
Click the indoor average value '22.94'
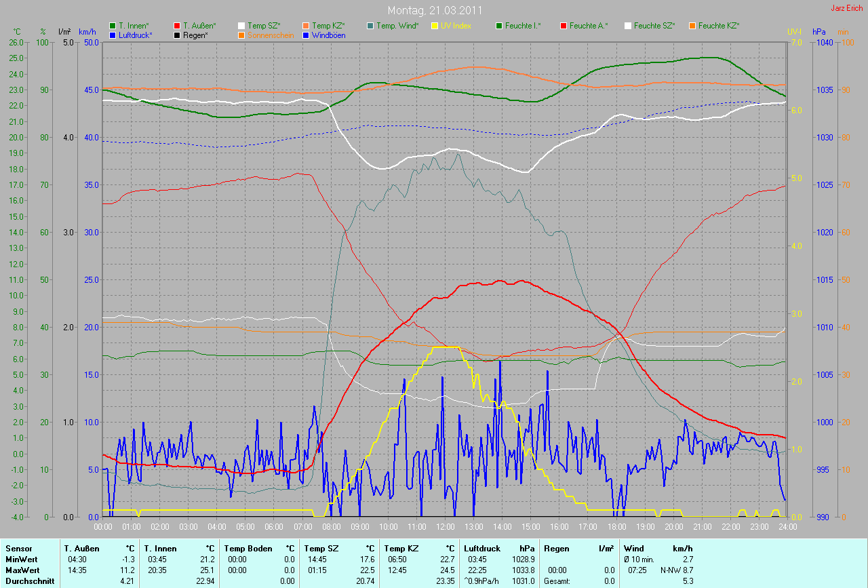click(205, 581)
